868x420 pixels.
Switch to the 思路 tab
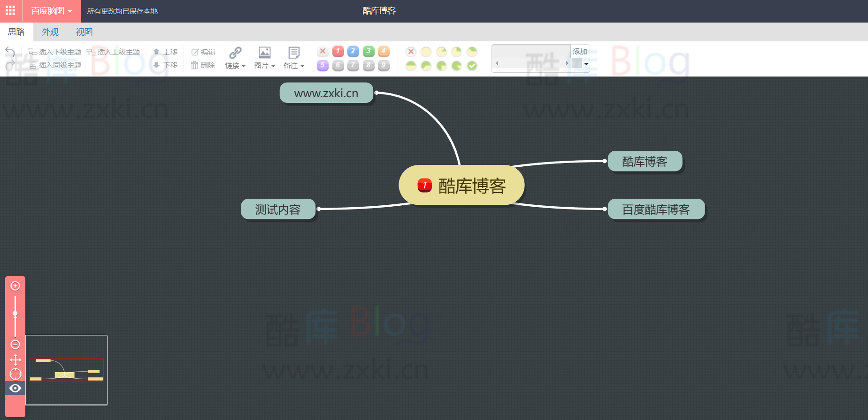[x=16, y=32]
